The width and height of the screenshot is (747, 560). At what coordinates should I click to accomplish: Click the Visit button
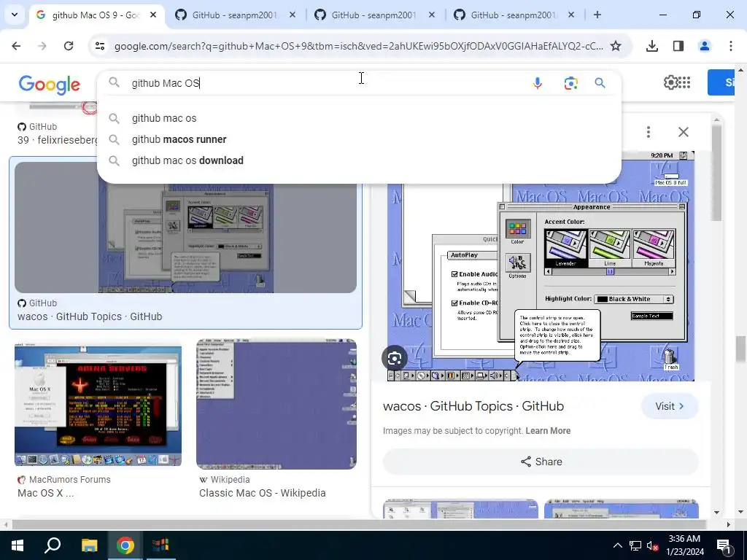[670, 406]
